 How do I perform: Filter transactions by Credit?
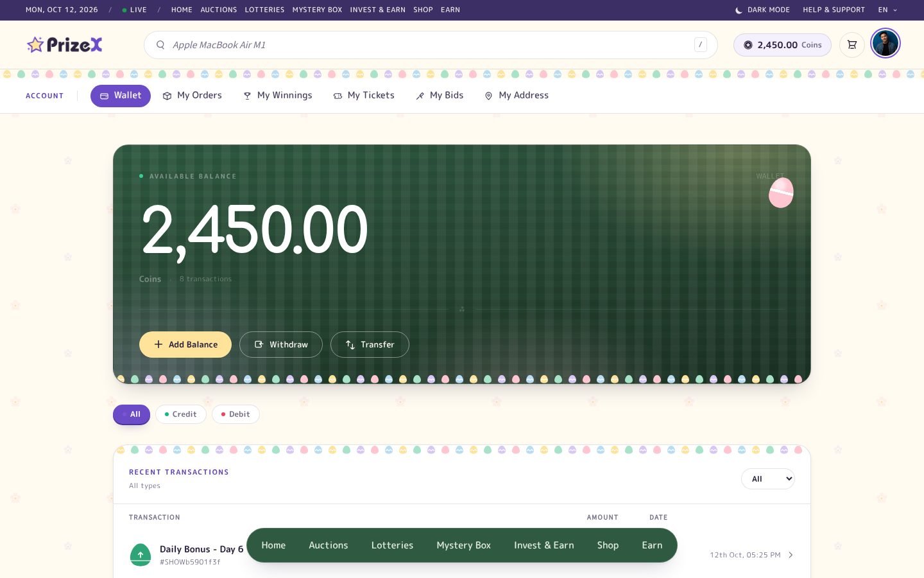pos(181,414)
